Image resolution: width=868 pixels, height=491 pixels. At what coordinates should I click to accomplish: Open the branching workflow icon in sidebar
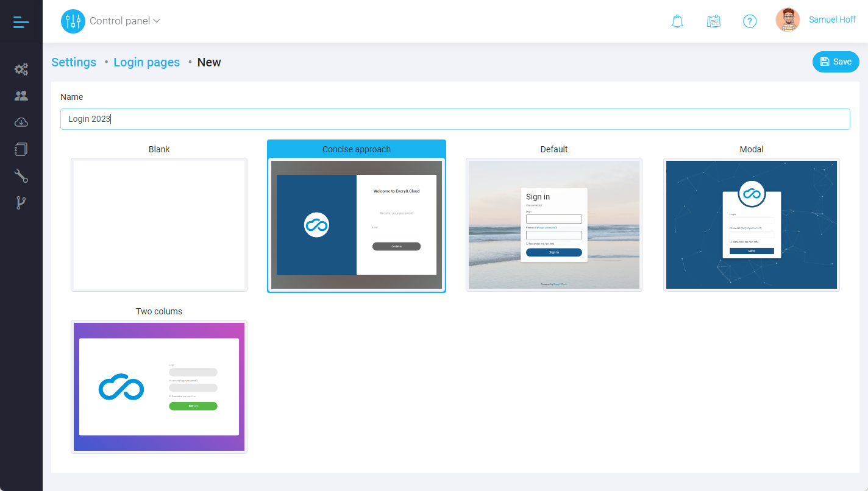21,203
